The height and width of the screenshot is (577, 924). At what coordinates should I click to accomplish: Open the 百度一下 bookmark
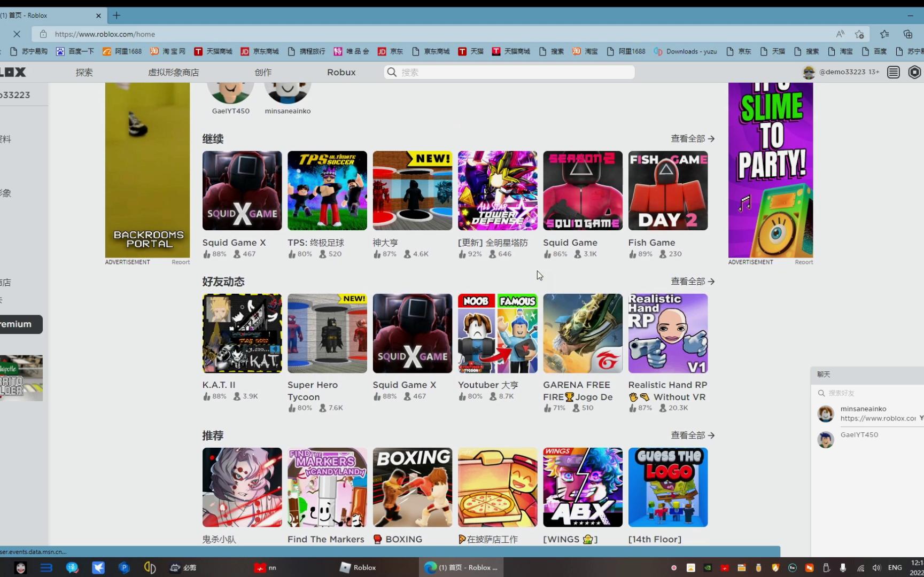(75, 51)
